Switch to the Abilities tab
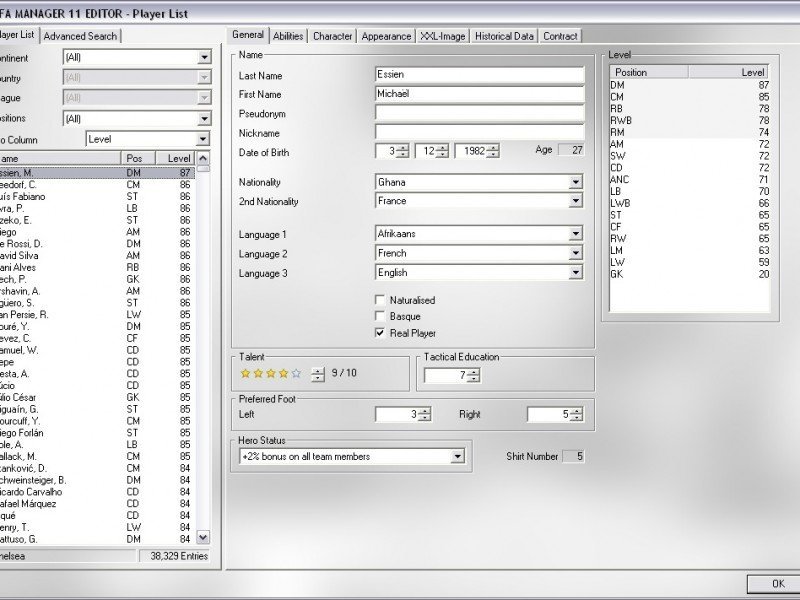This screenshot has width=800, height=600. click(x=288, y=36)
